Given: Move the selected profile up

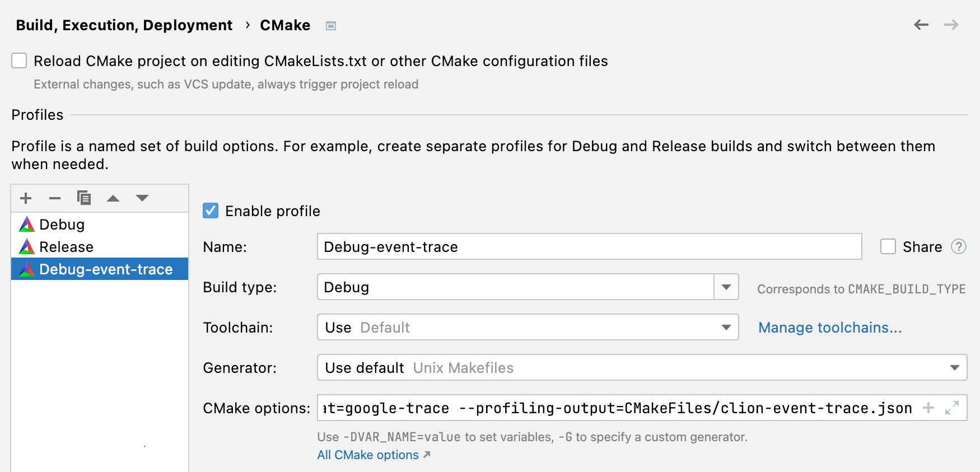Looking at the screenshot, I should coord(114,198).
